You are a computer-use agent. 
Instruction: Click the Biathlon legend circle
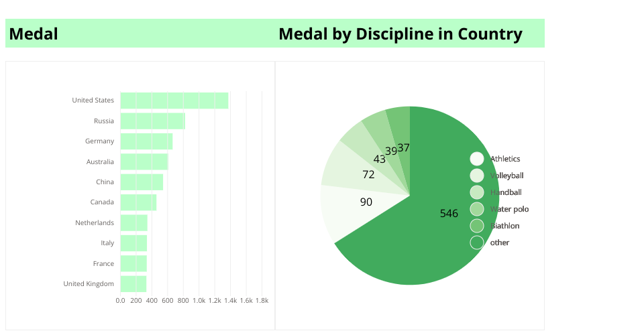point(477,226)
